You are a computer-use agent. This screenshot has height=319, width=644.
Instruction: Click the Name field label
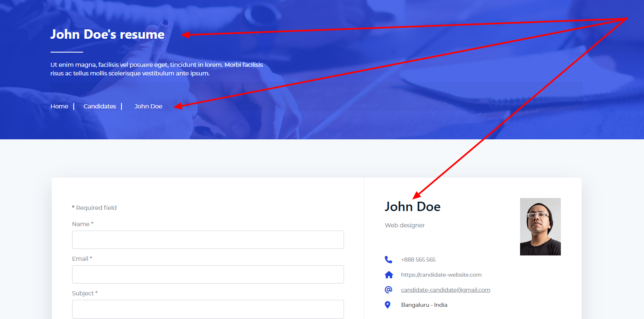[81, 224]
